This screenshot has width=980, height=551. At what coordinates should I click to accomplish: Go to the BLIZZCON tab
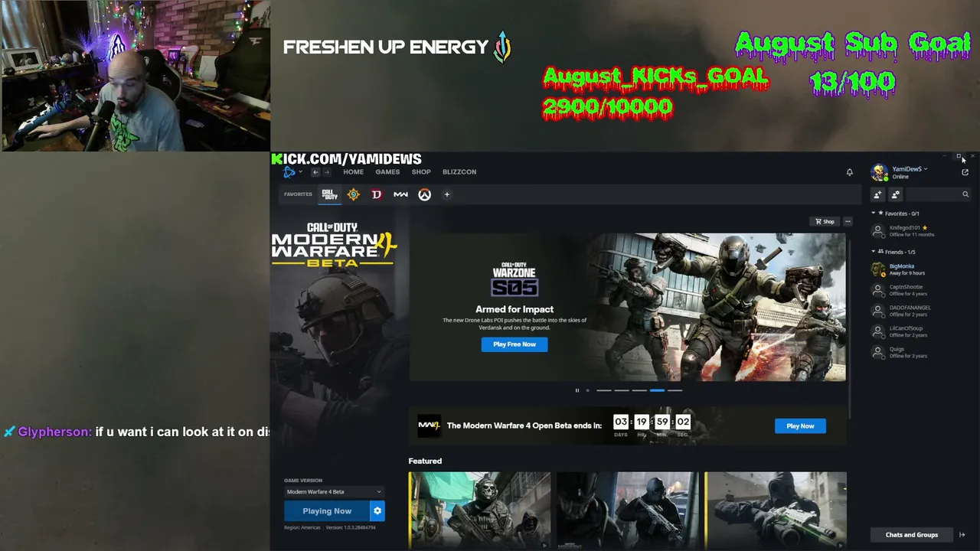point(459,172)
